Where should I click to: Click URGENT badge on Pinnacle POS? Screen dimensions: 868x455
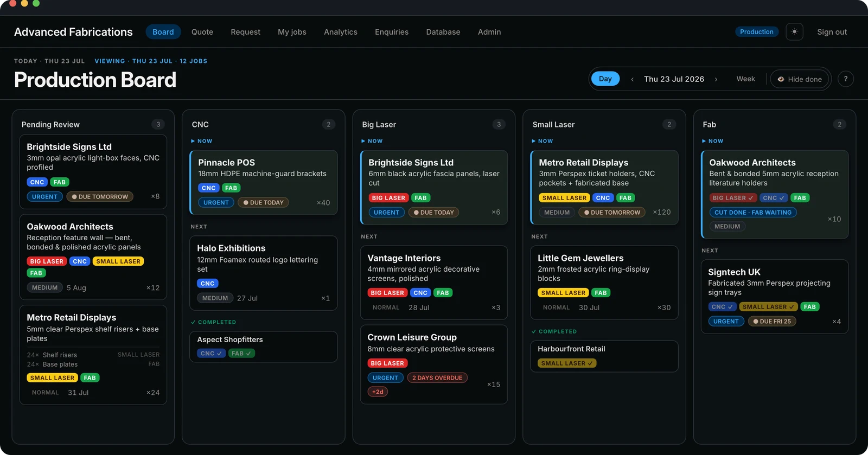coord(216,203)
